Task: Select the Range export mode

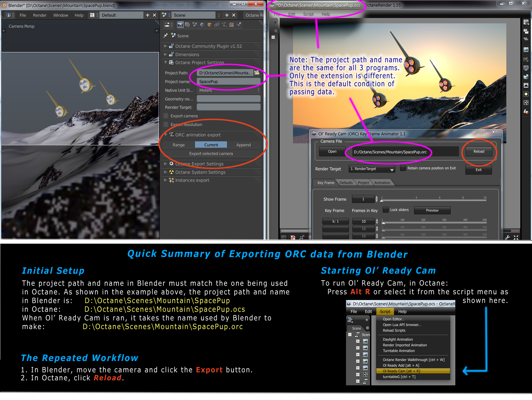Action: pos(179,145)
